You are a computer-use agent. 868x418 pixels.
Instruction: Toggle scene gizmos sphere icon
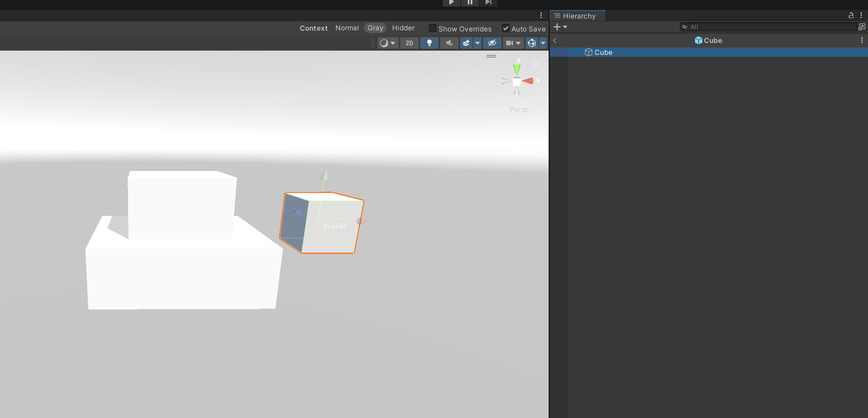pyautogui.click(x=531, y=43)
